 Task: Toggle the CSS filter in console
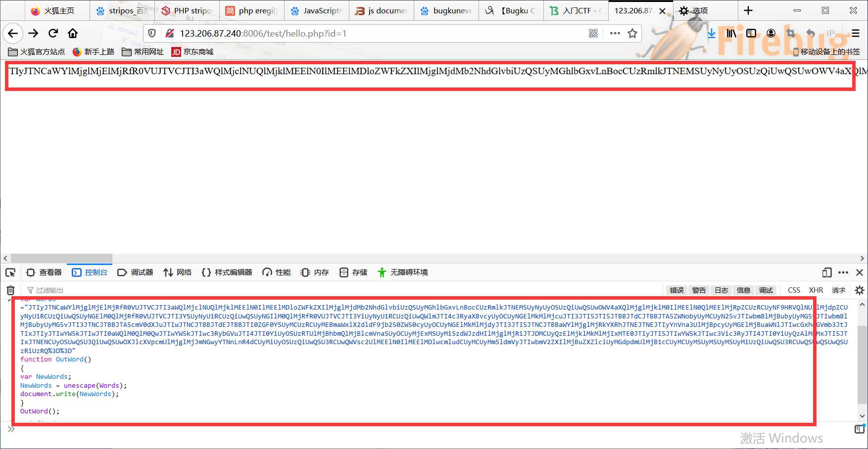point(794,290)
